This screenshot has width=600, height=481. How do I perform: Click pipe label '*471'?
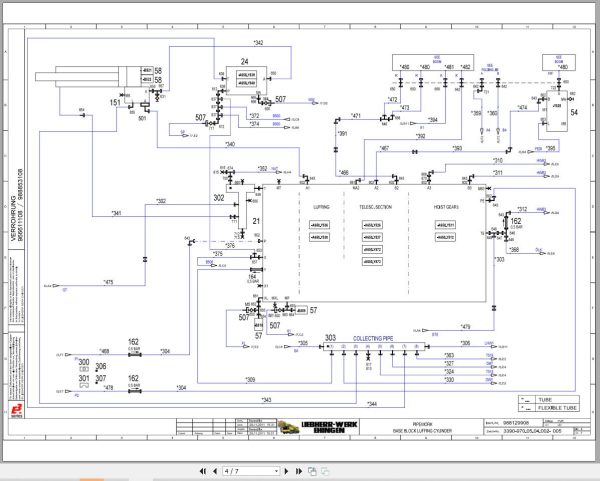coord(355,116)
